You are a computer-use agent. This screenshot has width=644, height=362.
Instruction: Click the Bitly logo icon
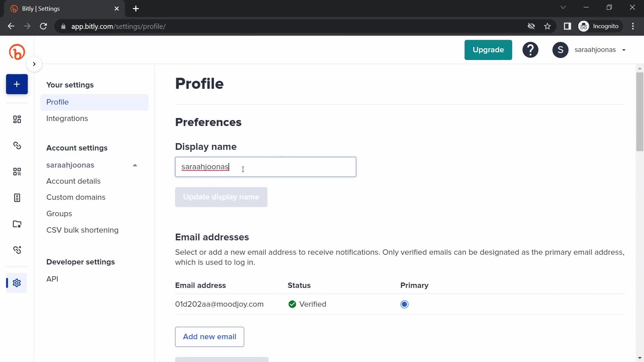17,52
